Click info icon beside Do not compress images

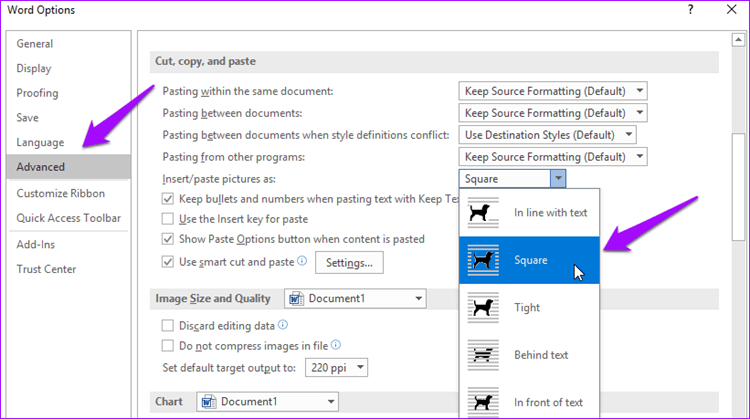click(336, 345)
